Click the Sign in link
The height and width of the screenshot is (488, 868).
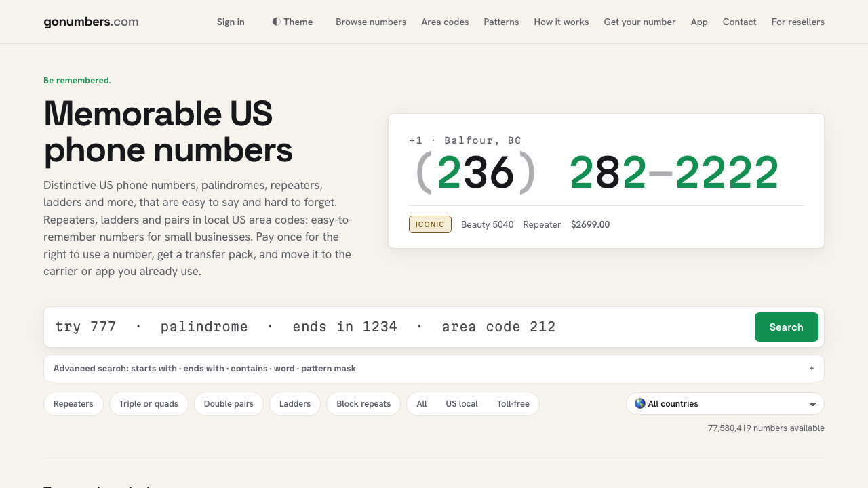(231, 22)
